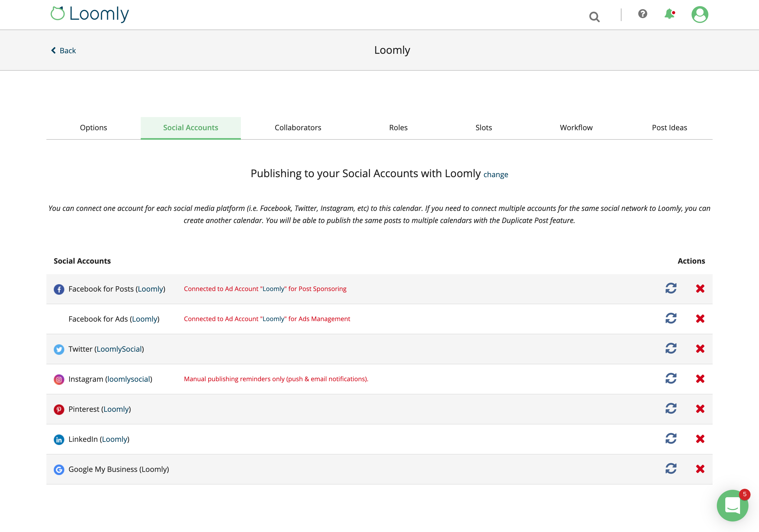Refresh the Twitter account connection
Screen dimensions: 759x532
click(x=671, y=349)
